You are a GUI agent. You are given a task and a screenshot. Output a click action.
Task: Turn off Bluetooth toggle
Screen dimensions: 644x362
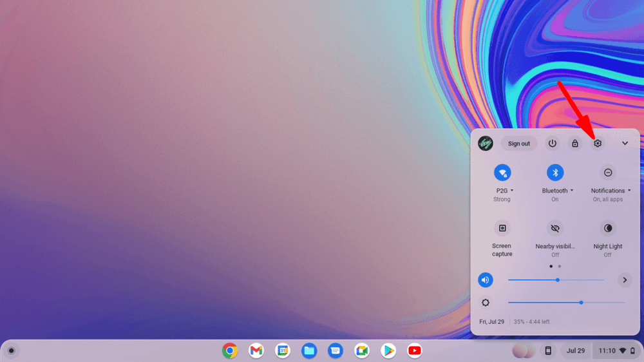[555, 173]
